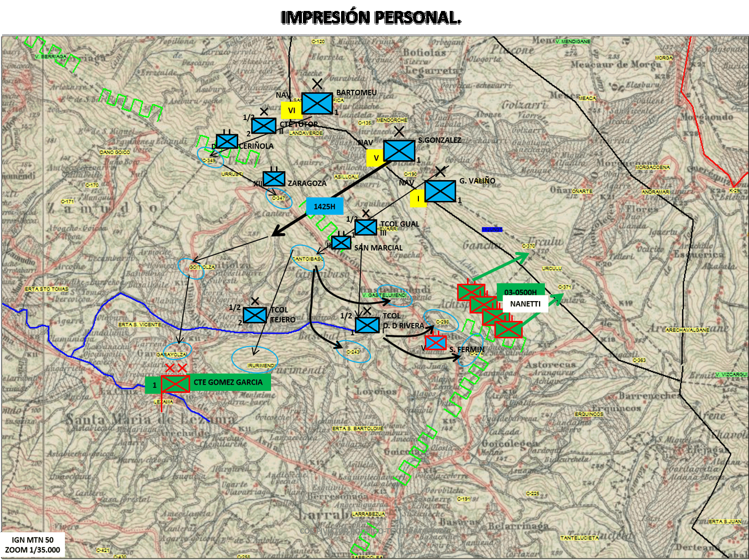Select the 03-0500H green time label
The height and width of the screenshot is (560, 749).
pyautogui.click(x=521, y=292)
